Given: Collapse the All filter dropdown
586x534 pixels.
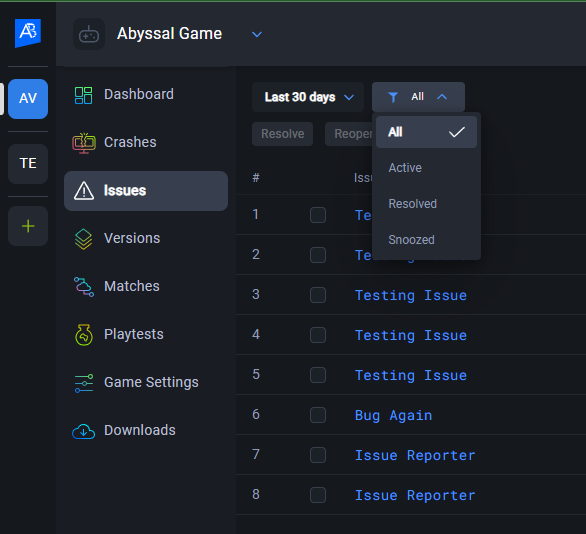Looking at the screenshot, I should pyautogui.click(x=418, y=97).
